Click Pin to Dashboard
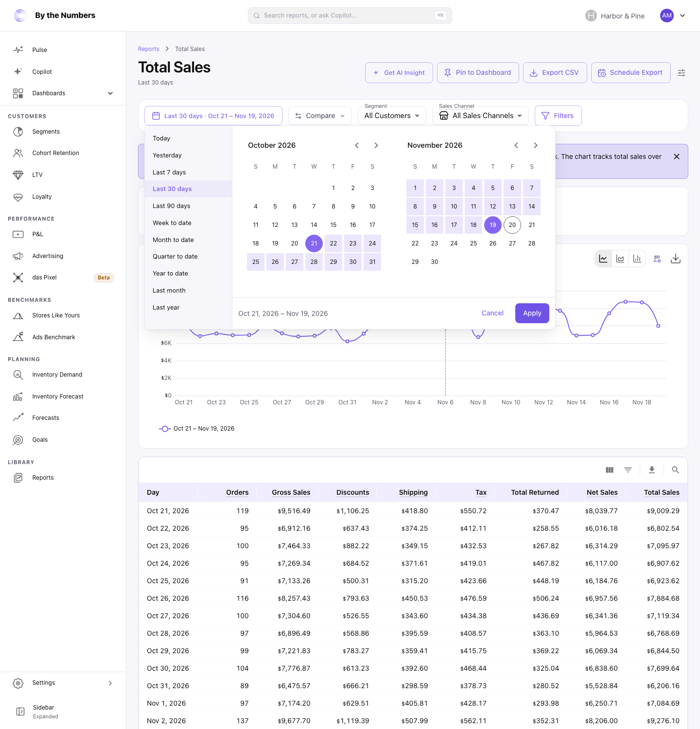The image size is (700, 729). pyautogui.click(x=478, y=72)
